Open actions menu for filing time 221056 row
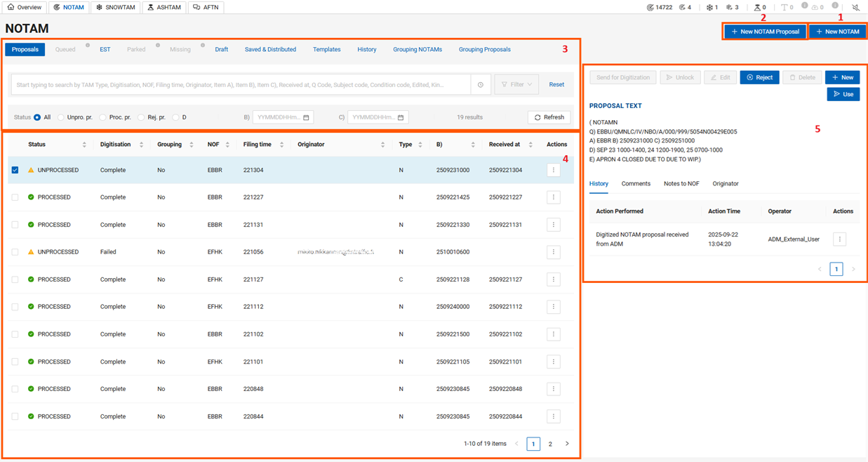Image resolution: width=868 pixels, height=462 pixels. point(554,252)
